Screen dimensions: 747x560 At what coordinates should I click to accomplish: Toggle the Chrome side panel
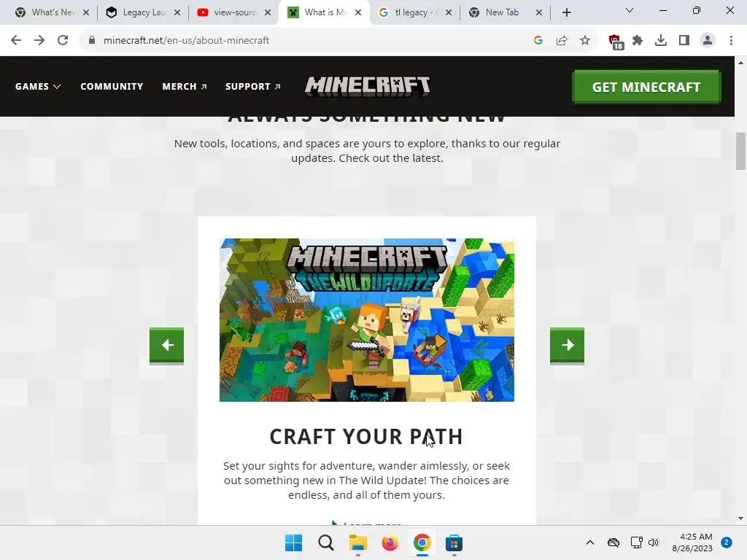tap(684, 41)
